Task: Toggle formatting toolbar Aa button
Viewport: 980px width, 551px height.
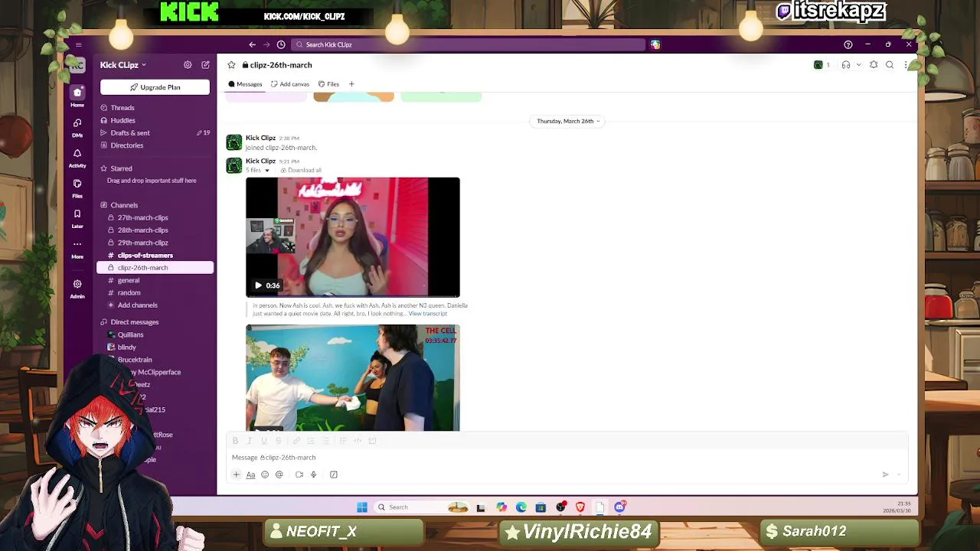Action: (x=250, y=474)
